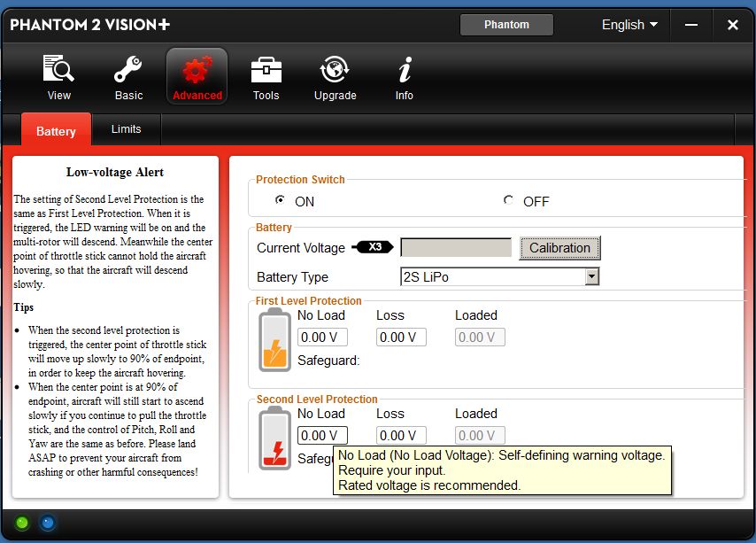The height and width of the screenshot is (543, 756).
Task: Turn Protection Switch OFF
Action: [x=508, y=199]
